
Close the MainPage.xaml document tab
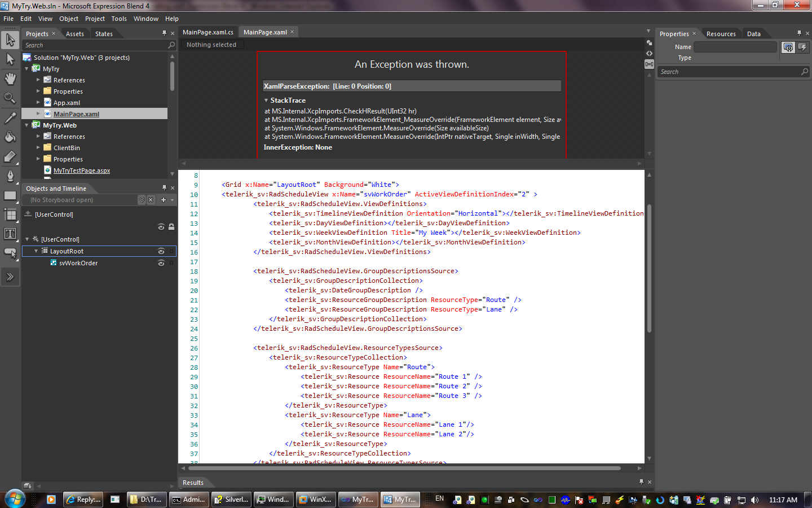tap(292, 32)
